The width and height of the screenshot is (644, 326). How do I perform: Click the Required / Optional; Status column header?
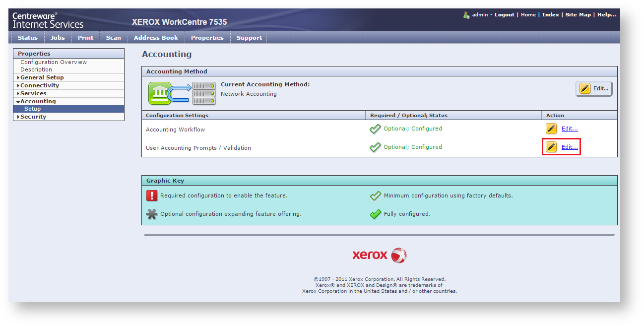(453, 115)
